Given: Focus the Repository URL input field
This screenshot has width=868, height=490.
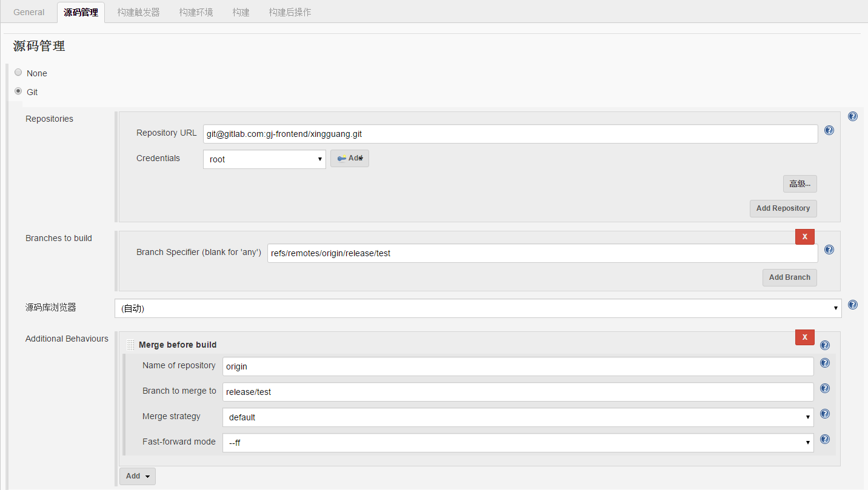Looking at the screenshot, I should [x=510, y=134].
